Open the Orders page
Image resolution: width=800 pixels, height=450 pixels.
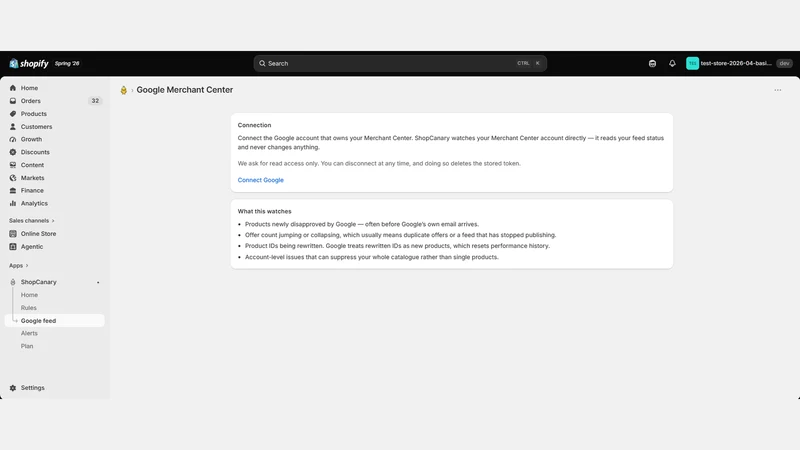click(x=31, y=101)
